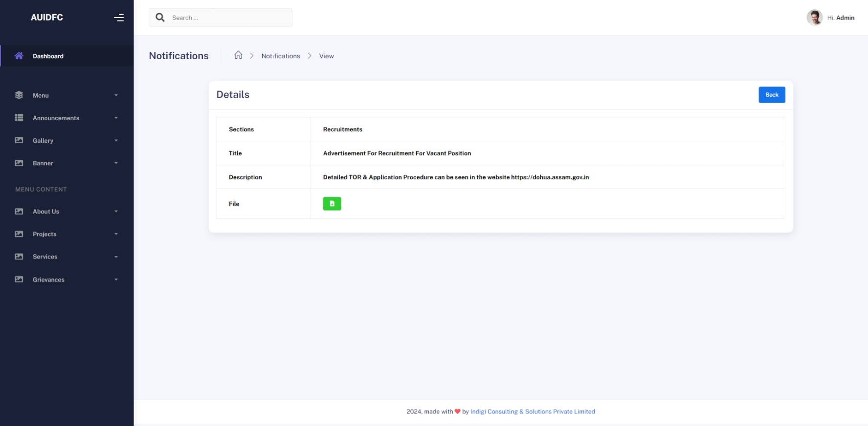Toggle the sidebar collapse hamburger icon

(119, 18)
